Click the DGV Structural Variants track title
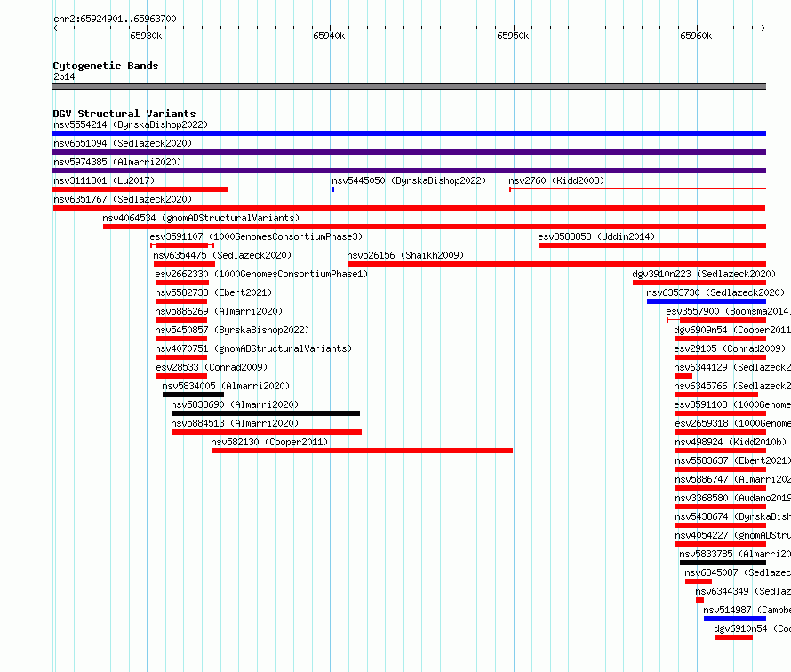The width and height of the screenshot is (791, 672). point(124,114)
